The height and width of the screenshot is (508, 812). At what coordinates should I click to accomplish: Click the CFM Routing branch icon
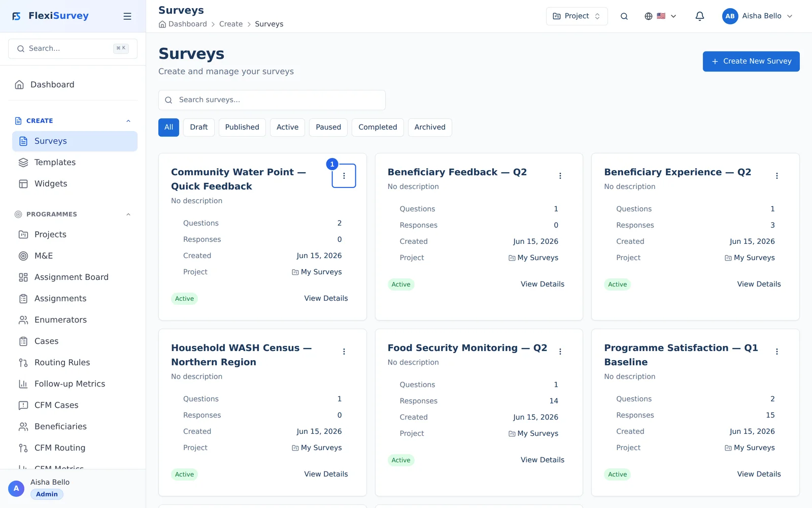click(x=23, y=448)
